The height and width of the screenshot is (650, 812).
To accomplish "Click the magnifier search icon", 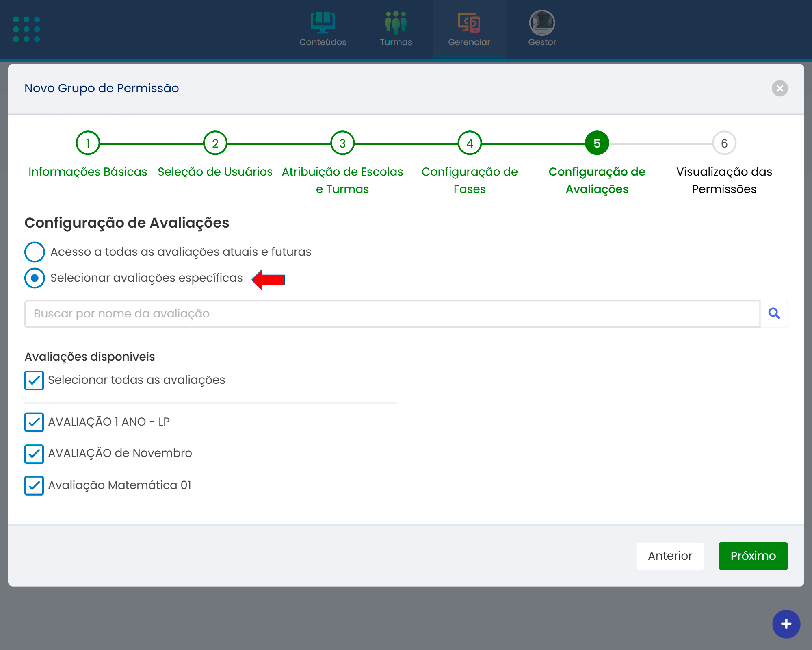I will tap(774, 313).
